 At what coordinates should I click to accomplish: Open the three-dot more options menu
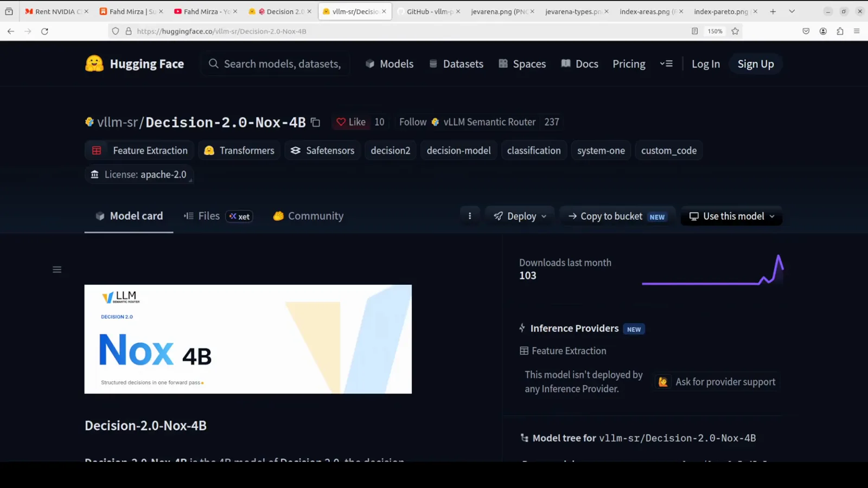pos(470,216)
